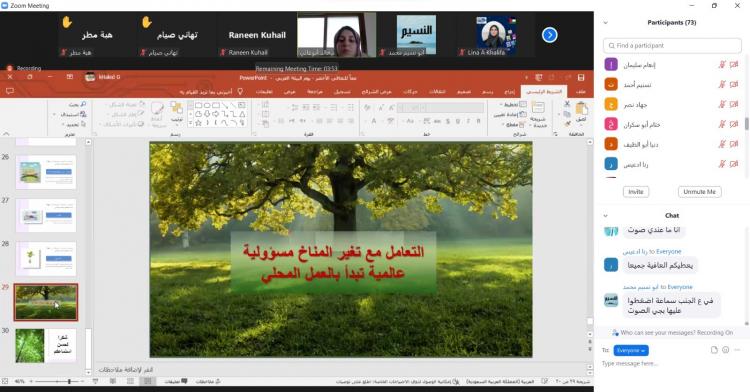This screenshot has height=392, width=750.
Task: Click the Raneen Kuhail video tile
Action: point(257,36)
